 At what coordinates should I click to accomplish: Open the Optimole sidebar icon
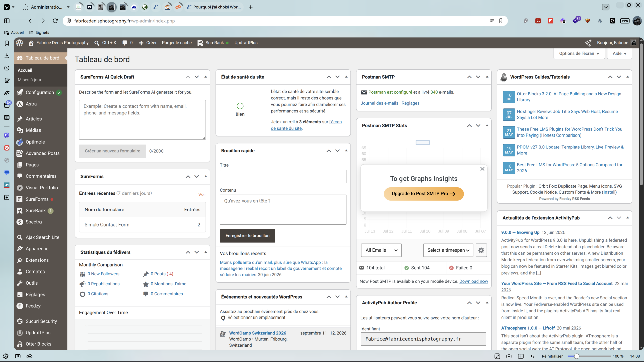tap(20, 142)
